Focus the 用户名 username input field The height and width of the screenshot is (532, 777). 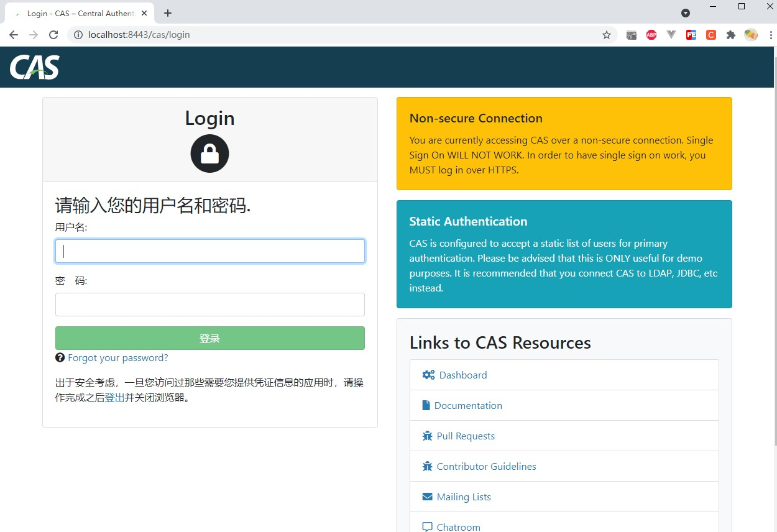click(210, 251)
